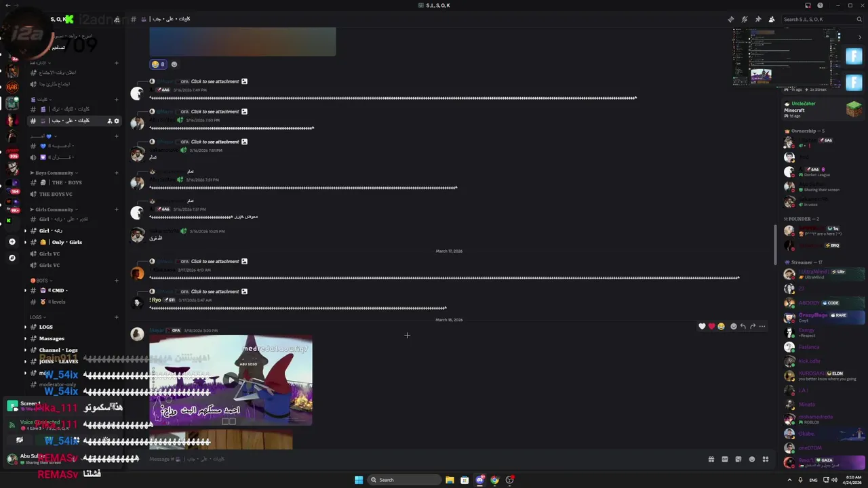This screenshot has width=868, height=488.
Task: Collapse the Girls Community category
Action: (x=56, y=209)
